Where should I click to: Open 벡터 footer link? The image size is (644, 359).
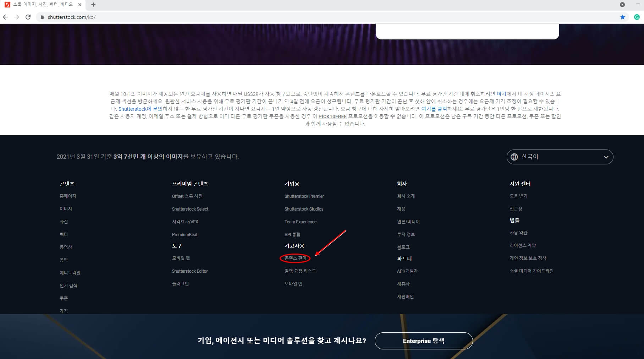coord(64,234)
